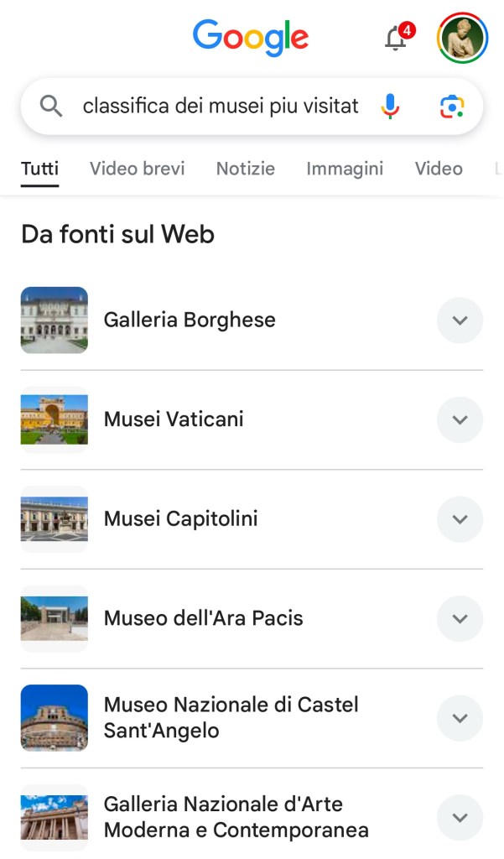Select the Video results tab
The height and width of the screenshot is (859, 504).
coord(439,169)
